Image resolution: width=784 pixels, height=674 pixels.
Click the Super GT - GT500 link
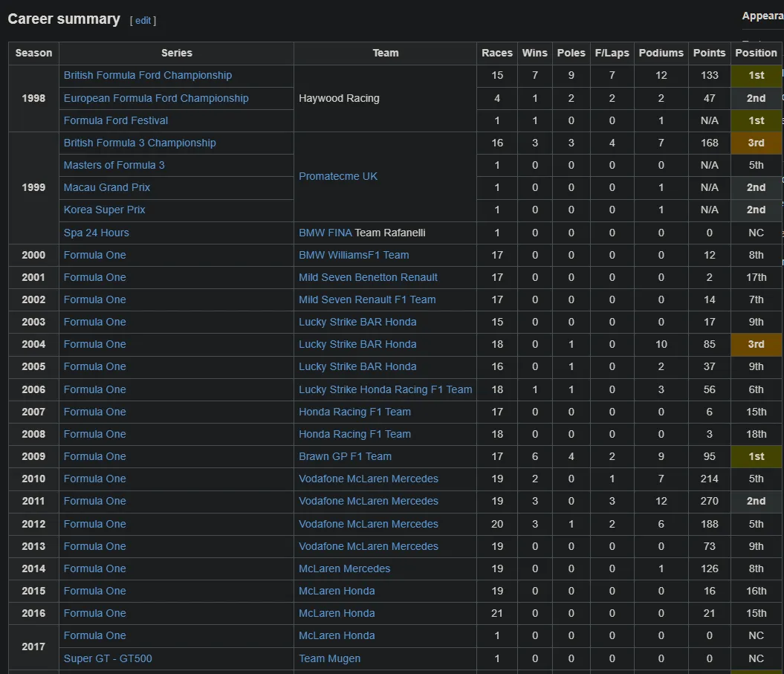(108, 658)
